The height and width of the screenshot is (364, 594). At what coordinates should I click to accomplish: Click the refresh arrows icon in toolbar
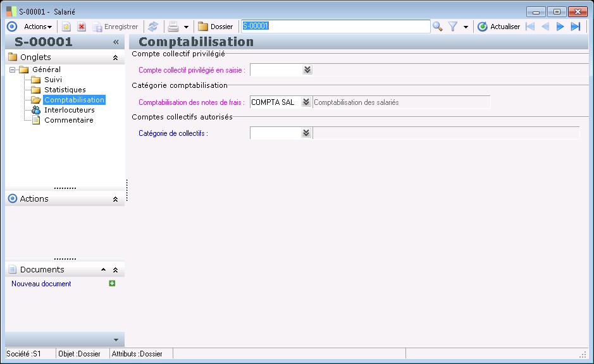pos(152,27)
